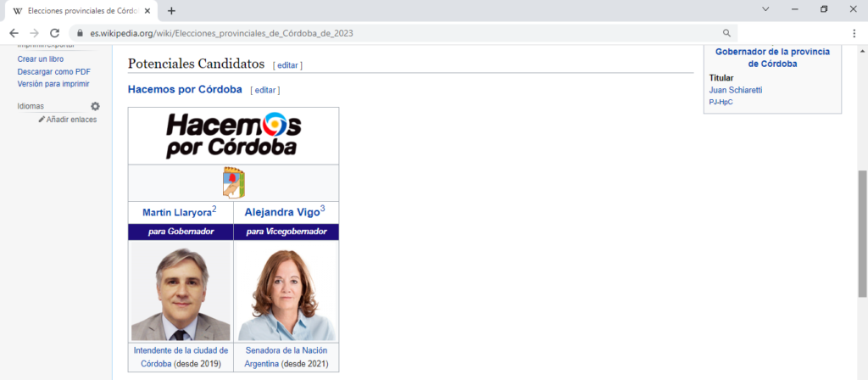Open Senadora de la Nación Argentina link
Screen dimensions: 868x380
pos(287,357)
